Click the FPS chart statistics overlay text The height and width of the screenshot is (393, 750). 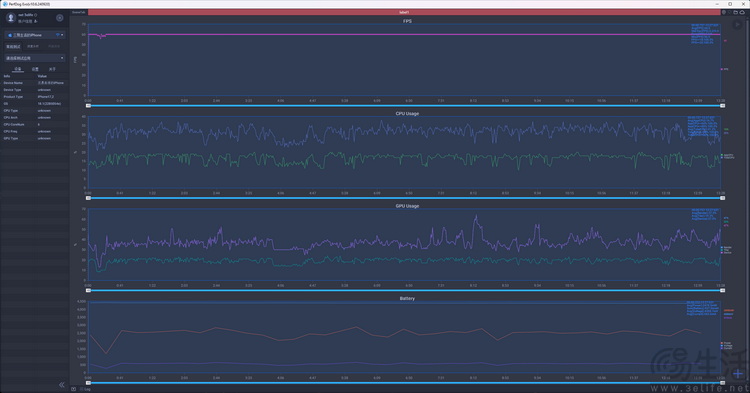click(x=705, y=34)
